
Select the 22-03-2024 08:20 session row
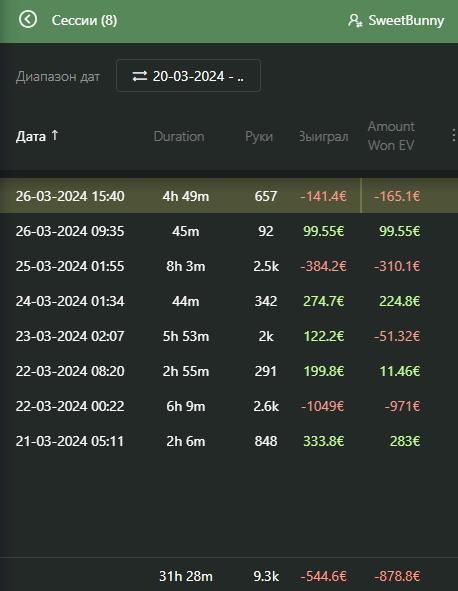click(x=229, y=371)
